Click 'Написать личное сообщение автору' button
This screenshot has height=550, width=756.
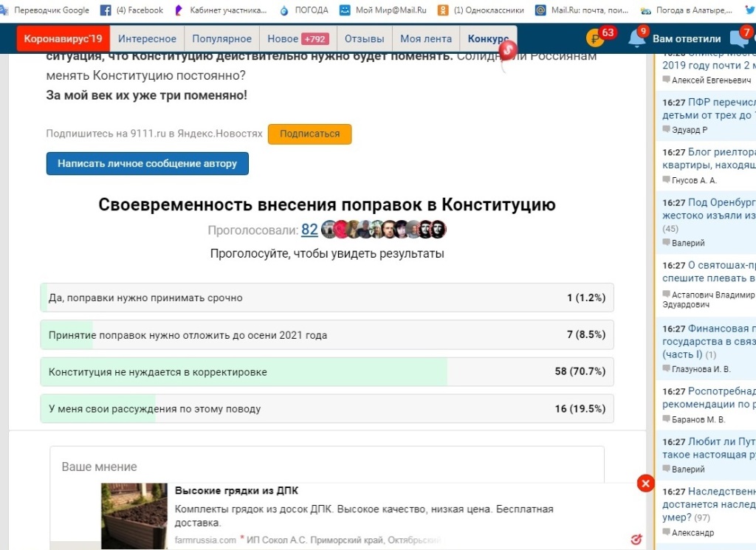click(147, 164)
